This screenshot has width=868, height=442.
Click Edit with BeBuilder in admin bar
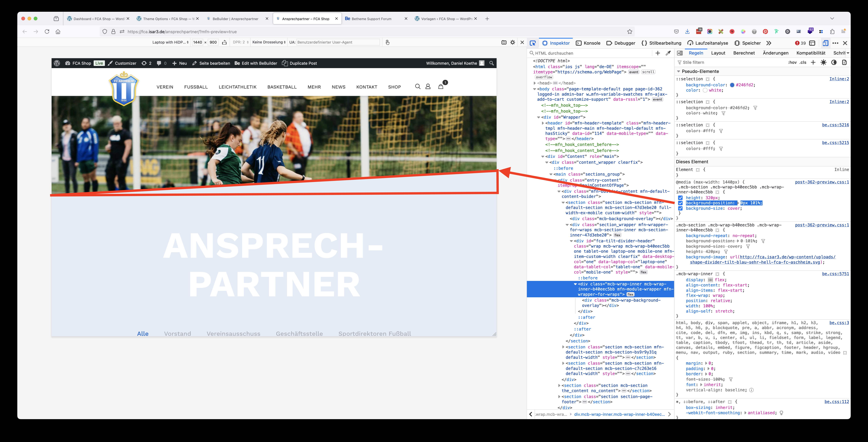pyautogui.click(x=256, y=63)
